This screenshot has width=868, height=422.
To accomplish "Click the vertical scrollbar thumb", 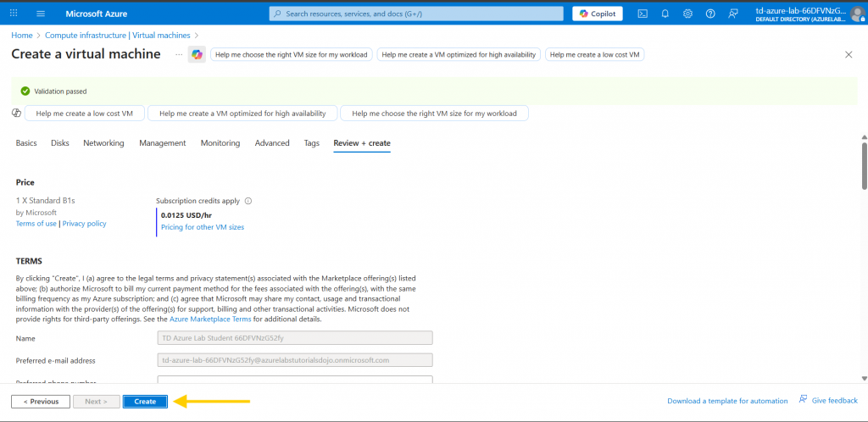I will coord(864,166).
